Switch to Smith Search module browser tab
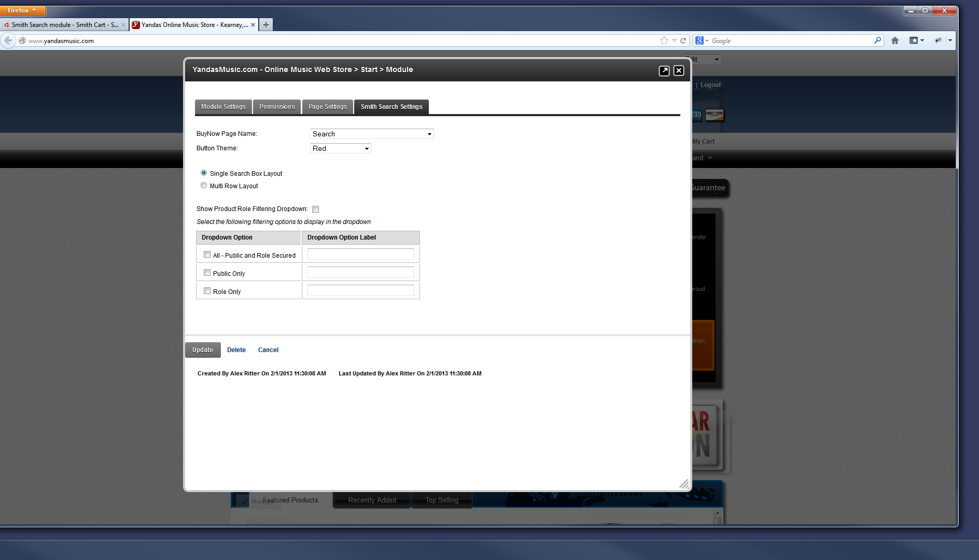 (65, 24)
